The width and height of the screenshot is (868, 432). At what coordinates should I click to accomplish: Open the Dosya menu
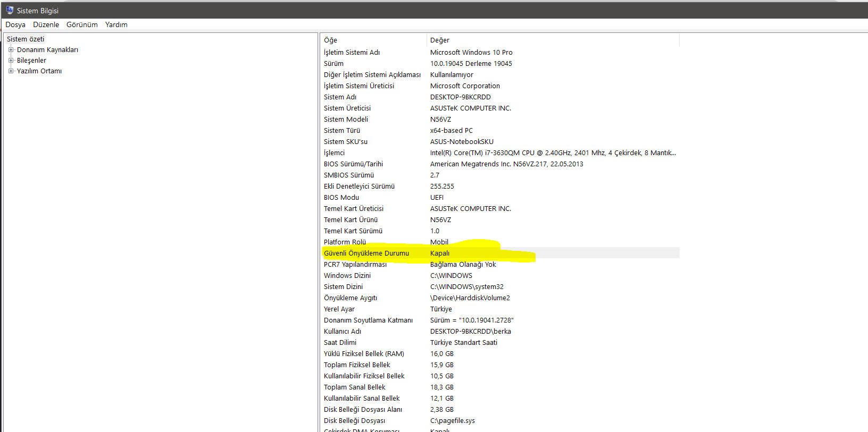pos(15,24)
